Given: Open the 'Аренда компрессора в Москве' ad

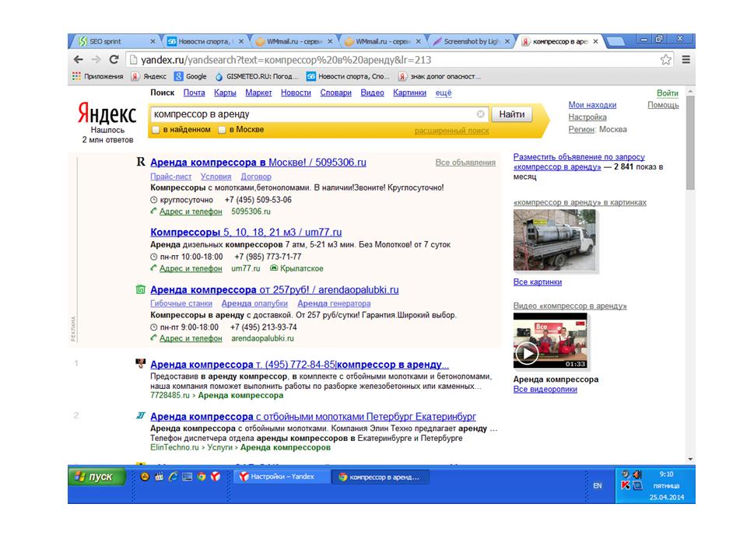Looking at the screenshot, I should [258, 163].
